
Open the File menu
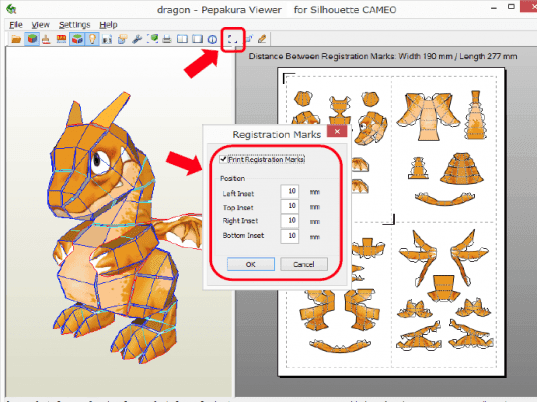[x=16, y=25]
